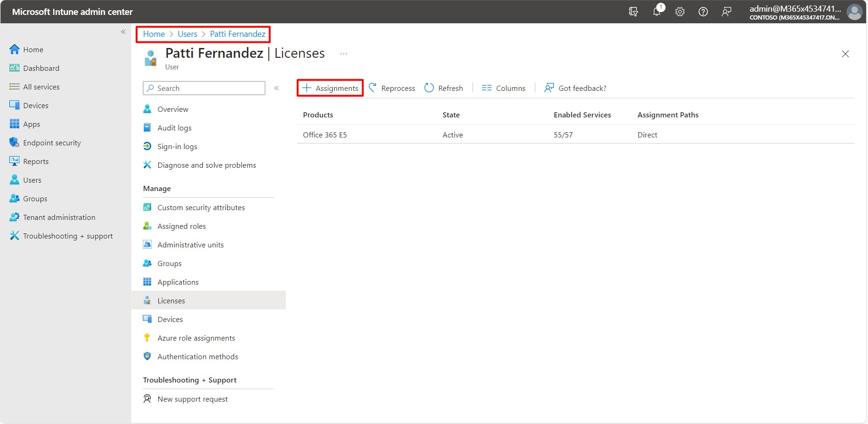Open the settings gear icon
Image resolution: width=868 pixels, height=424 pixels.
pyautogui.click(x=680, y=12)
